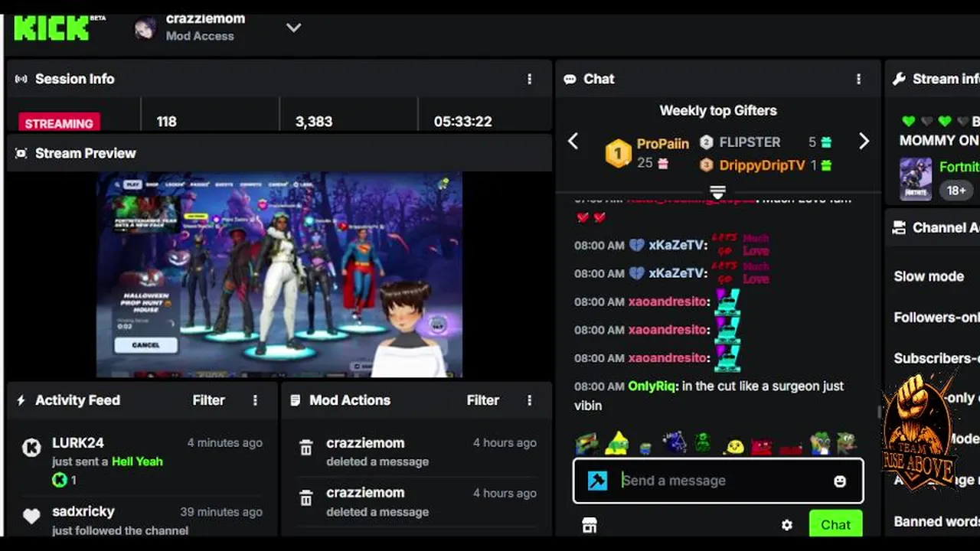Image resolution: width=980 pixels, height=551 pixels.
Task: Open Chat panel three-dot menu
Action: (x=858, y=79)
